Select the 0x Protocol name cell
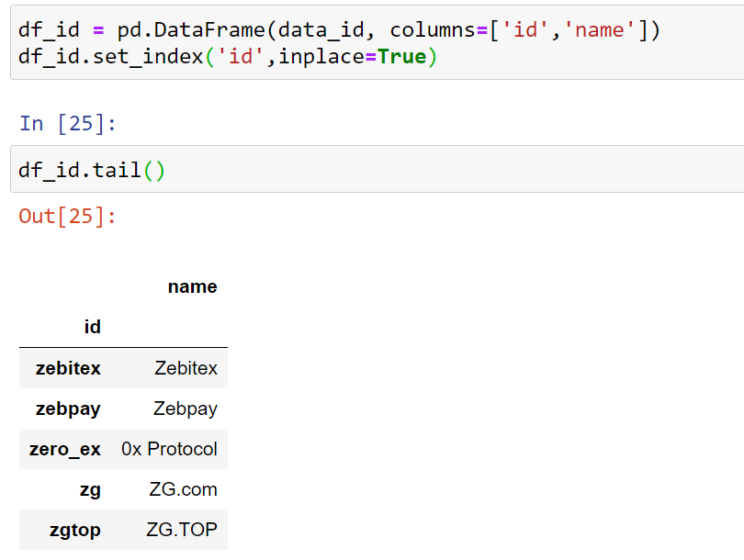This screenshot has width=744, height=560. (169, 449)
